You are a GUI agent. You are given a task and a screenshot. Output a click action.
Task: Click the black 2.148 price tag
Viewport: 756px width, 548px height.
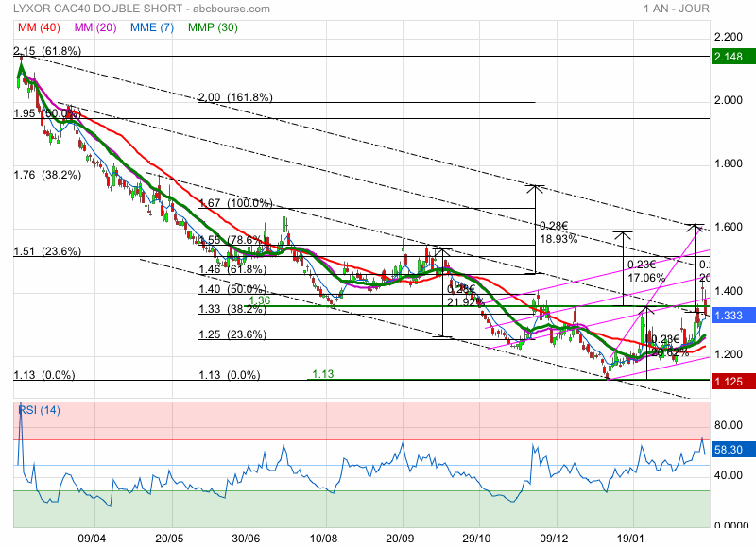(x=729, y=57)
